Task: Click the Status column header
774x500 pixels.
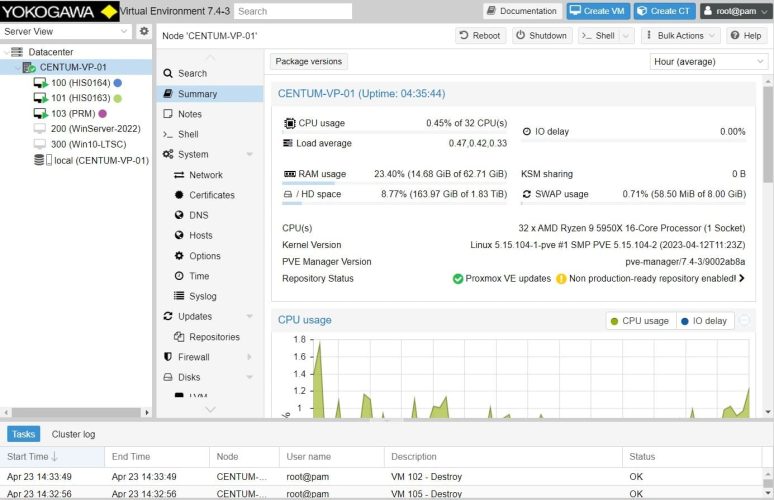Action: pyautogui.click(x=692, y=457)
